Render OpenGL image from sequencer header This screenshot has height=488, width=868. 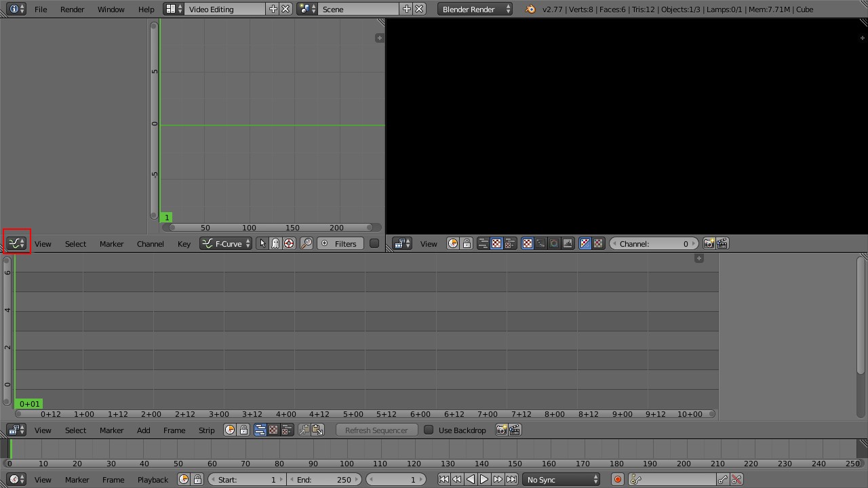501,430
